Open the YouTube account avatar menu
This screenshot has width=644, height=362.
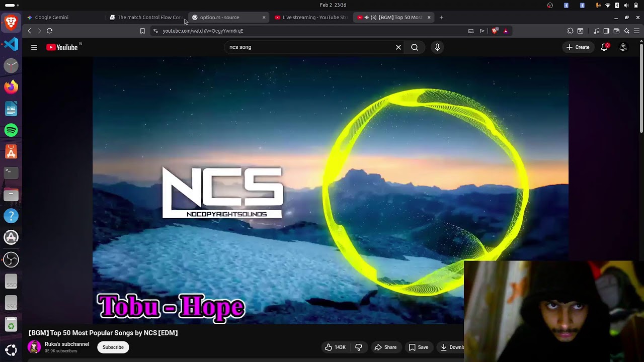tap(623, 47)
